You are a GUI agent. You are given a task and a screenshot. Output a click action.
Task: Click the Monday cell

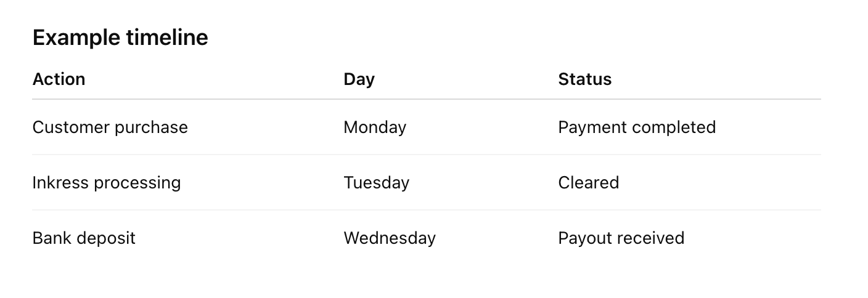[375, 127]
